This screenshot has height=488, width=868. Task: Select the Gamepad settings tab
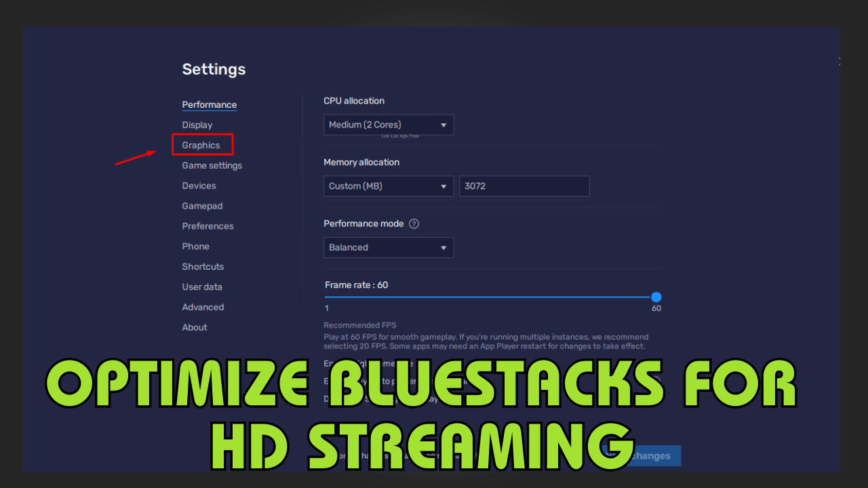(x=202, y=206)
